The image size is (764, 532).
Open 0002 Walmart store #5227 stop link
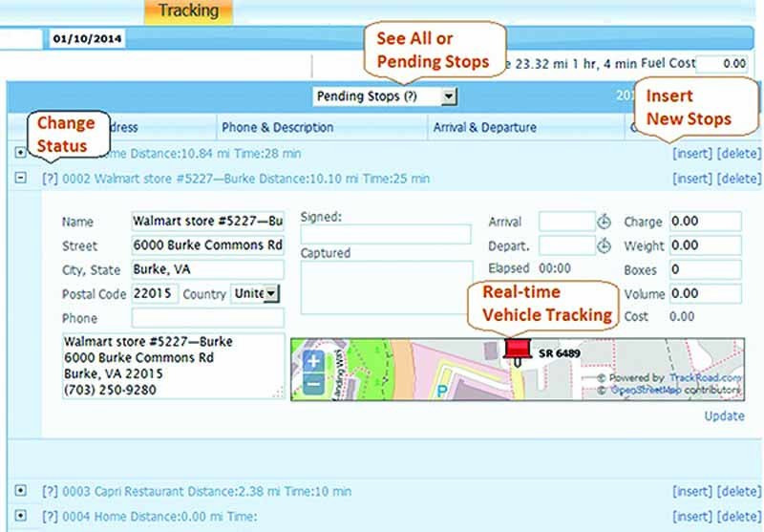pyautogui.click(x=246, y=179)
